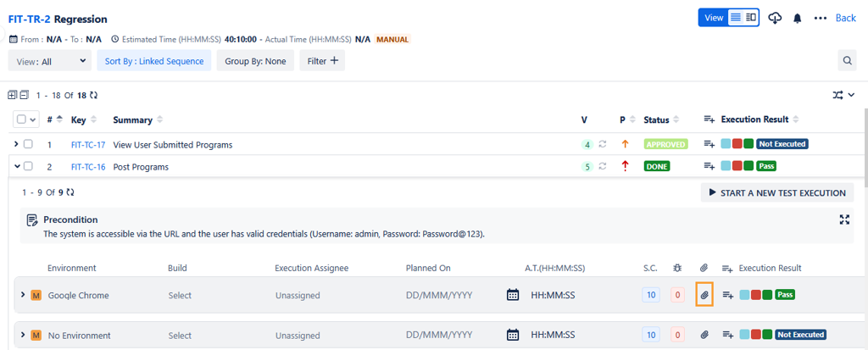Collapse the FIT-TC-16 row
Viewport: 868px width, 350px height.
coord(16,166)
